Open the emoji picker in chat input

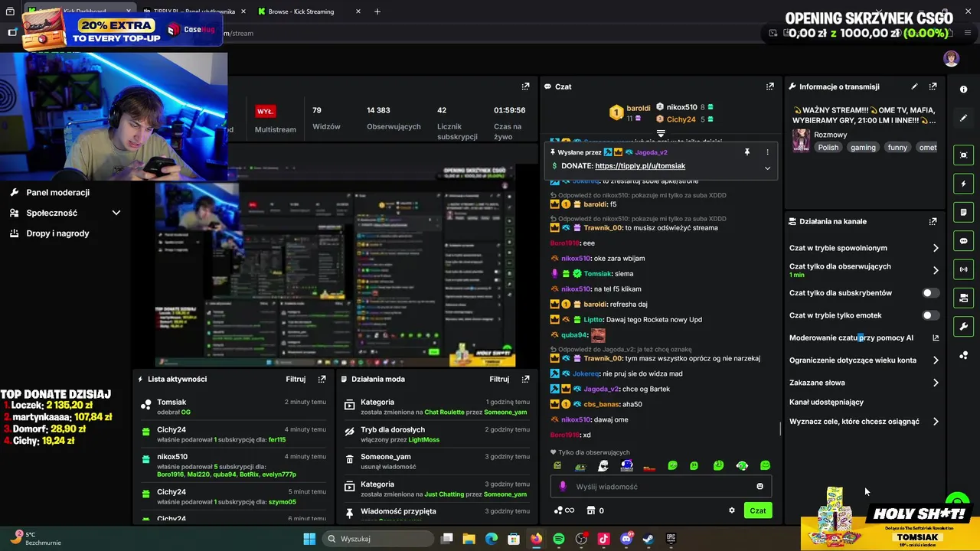[759, 486]
